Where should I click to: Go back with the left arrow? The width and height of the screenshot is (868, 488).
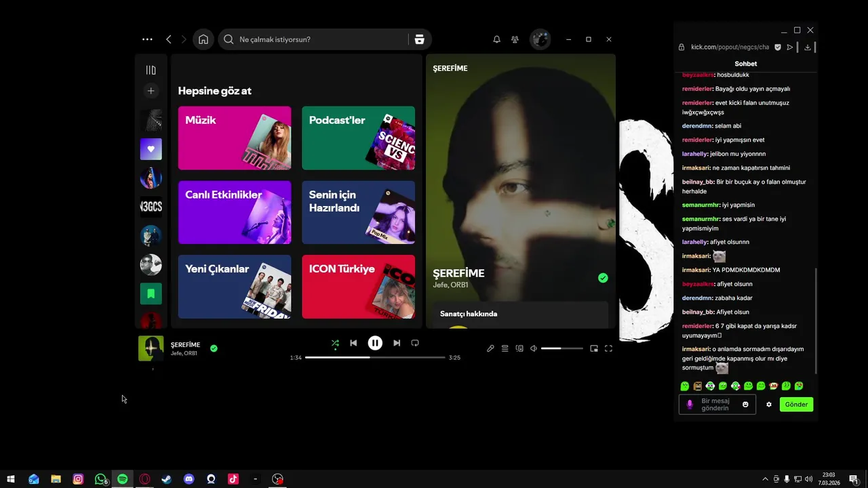click(169, 39)
